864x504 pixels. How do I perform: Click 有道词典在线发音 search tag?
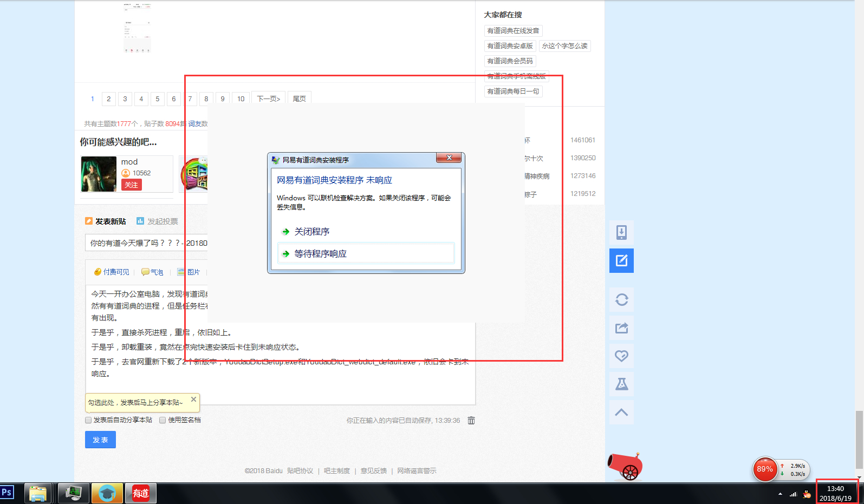tap(514, 31)
